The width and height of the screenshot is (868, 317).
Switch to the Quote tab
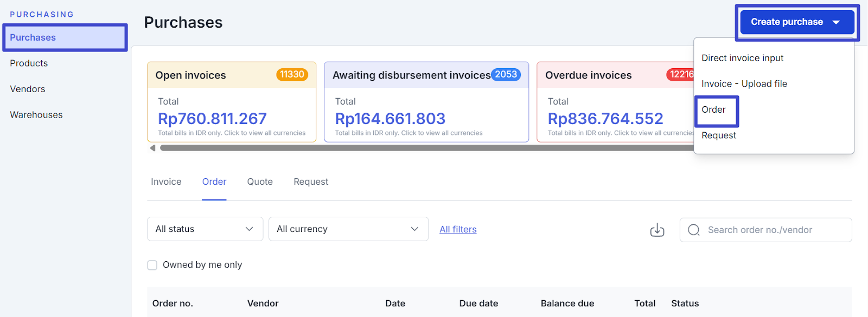[260, 182]
